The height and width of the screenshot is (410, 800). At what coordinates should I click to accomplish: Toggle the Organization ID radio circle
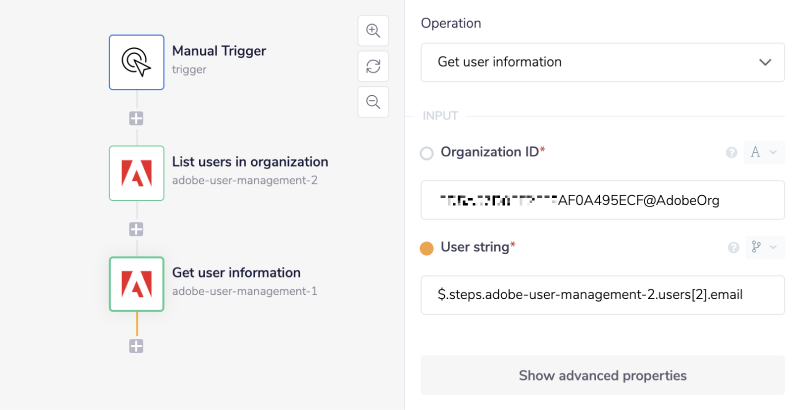tap(427, 153)
